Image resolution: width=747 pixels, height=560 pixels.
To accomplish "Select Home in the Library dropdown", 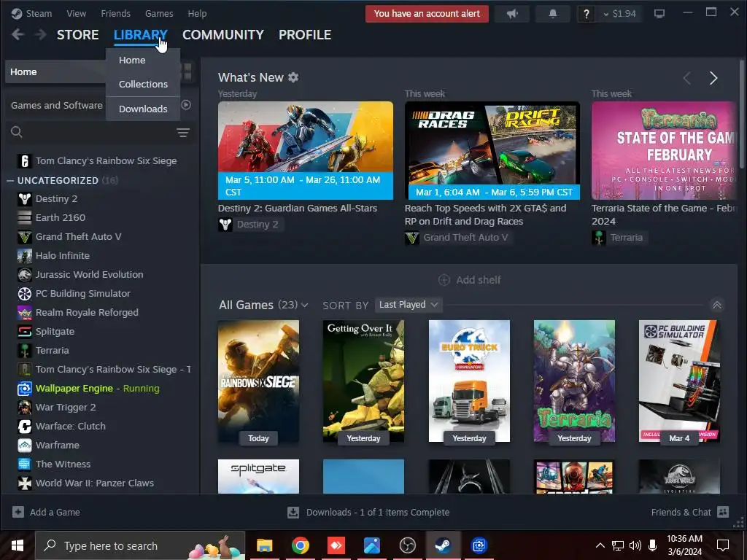I will [132, 61].
